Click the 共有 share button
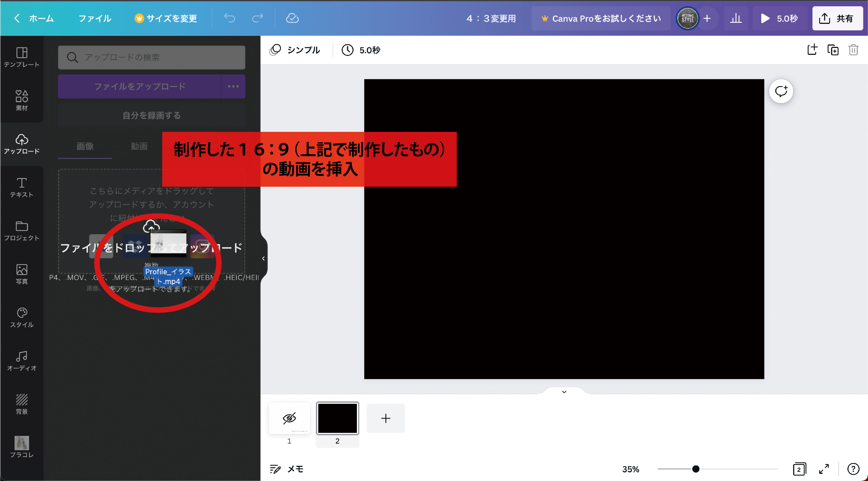Image resolution: width=868 pixels, height=481 pixels. pyautogui.click(x=838, y=18)
